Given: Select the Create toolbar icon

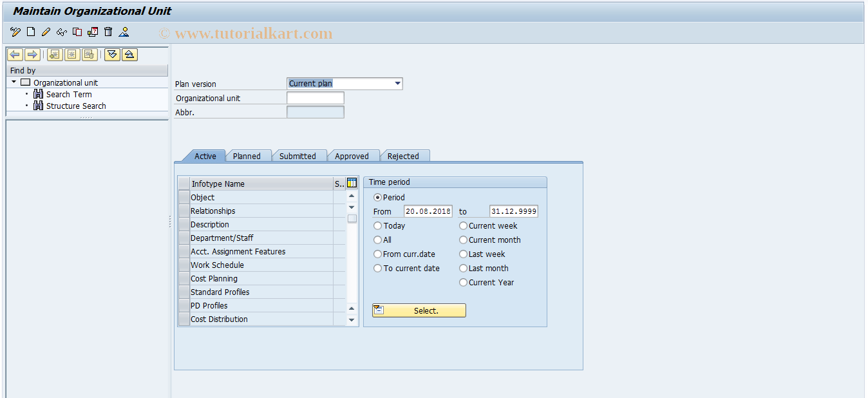Looking at the screenshot, I should [30, 33].
